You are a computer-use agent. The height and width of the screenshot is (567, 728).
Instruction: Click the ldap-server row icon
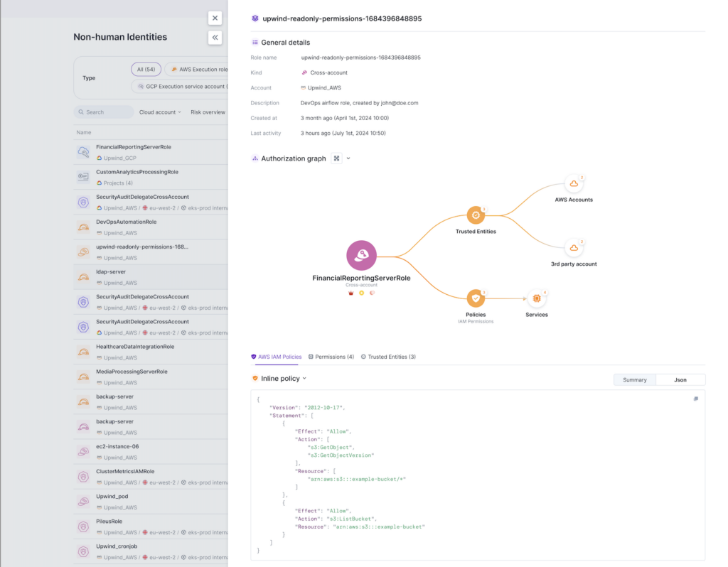click(x=84, y=277)
